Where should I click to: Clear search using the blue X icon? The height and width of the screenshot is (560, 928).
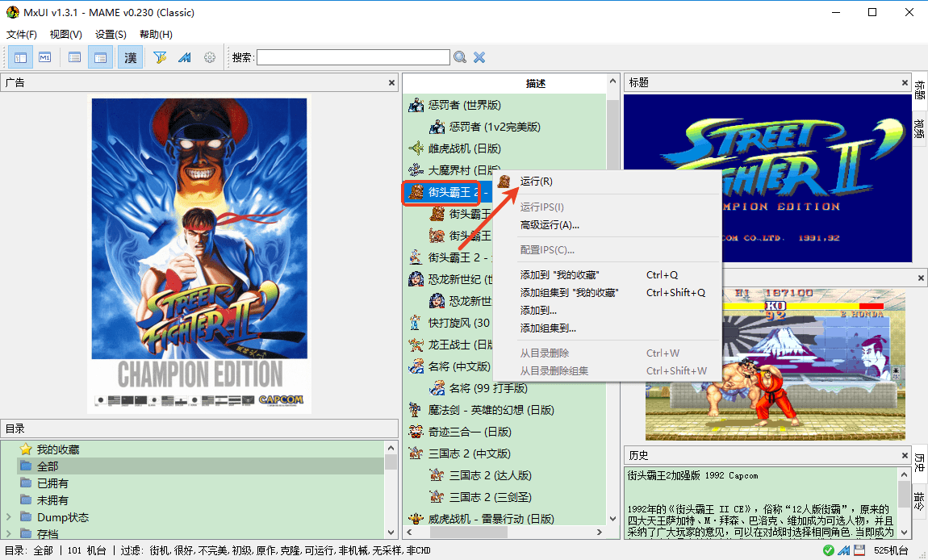pyautogui.click(x=478, y=56)
